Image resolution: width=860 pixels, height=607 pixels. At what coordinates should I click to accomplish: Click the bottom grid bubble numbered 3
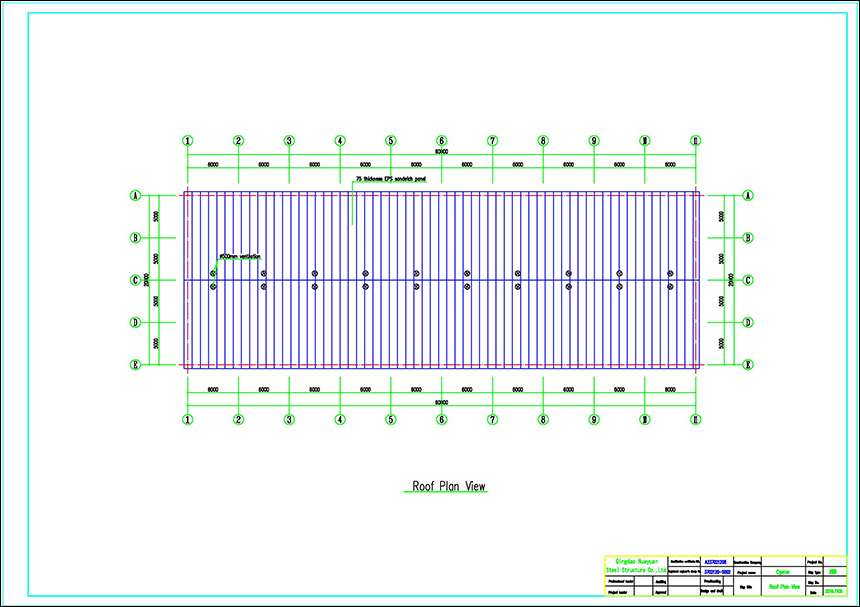[x=289, y=420]
